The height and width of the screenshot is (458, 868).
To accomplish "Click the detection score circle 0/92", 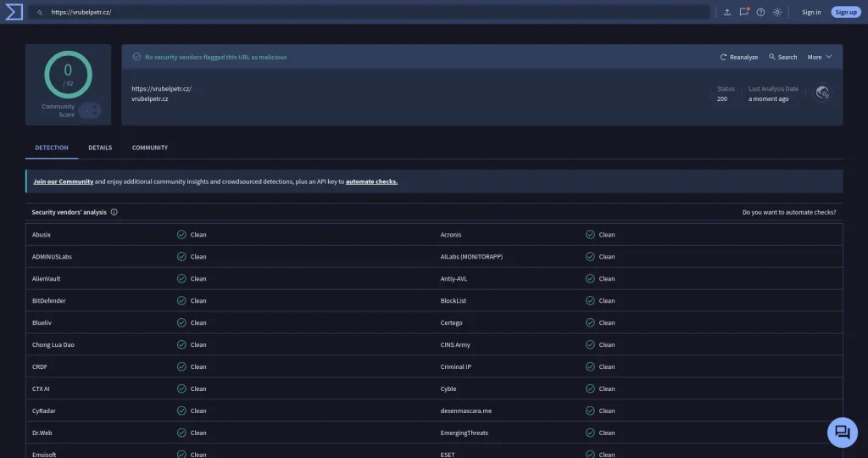I will (68, 75).
